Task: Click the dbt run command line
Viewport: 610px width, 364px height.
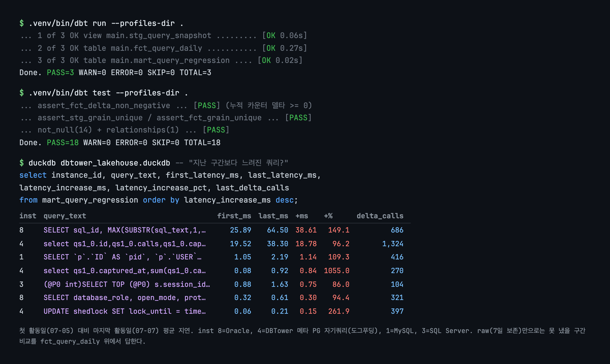Action: 101,23
